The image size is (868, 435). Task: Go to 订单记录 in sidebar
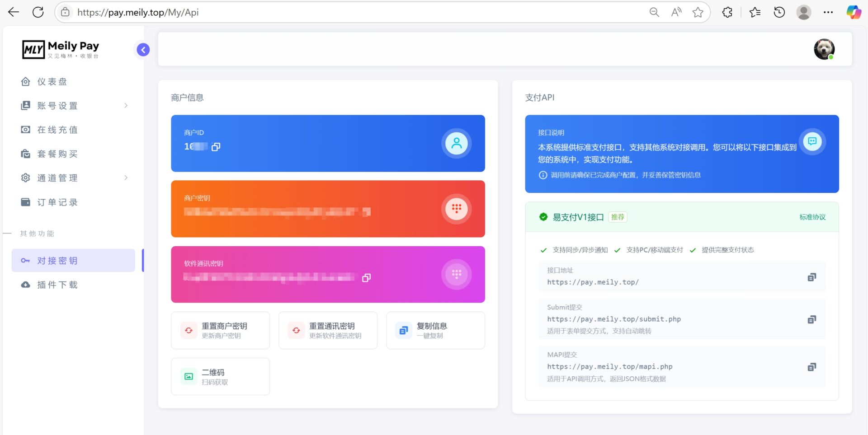(57, 202)
